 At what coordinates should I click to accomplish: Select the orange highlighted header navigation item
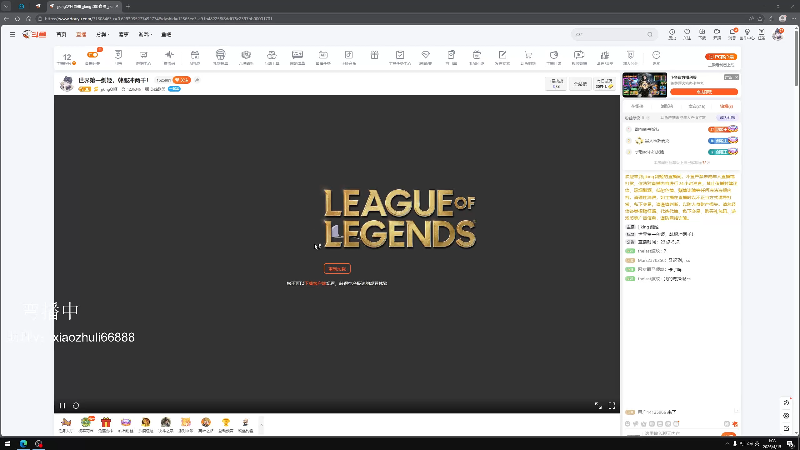coord(81,34)
